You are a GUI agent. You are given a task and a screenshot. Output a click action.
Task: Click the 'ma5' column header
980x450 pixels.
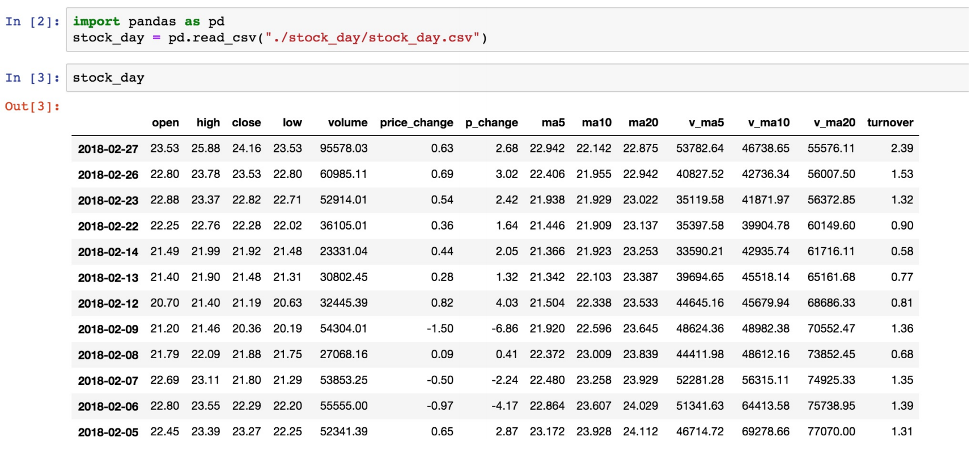point(553,122)
